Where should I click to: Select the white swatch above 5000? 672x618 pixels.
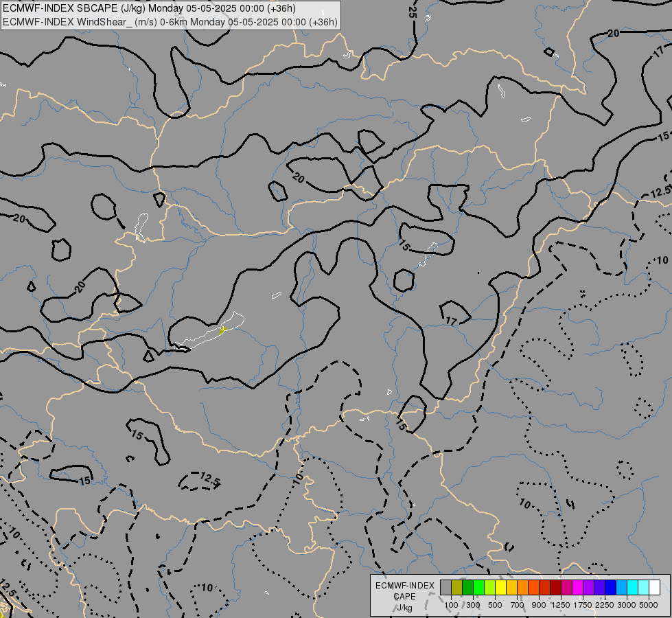click(x=654, y=588)
